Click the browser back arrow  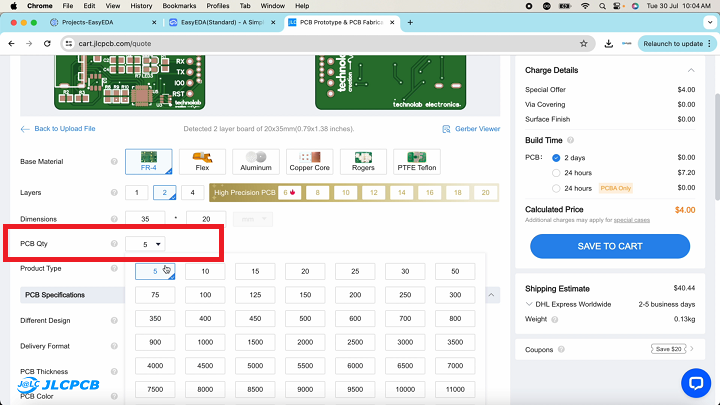[11, 44]
